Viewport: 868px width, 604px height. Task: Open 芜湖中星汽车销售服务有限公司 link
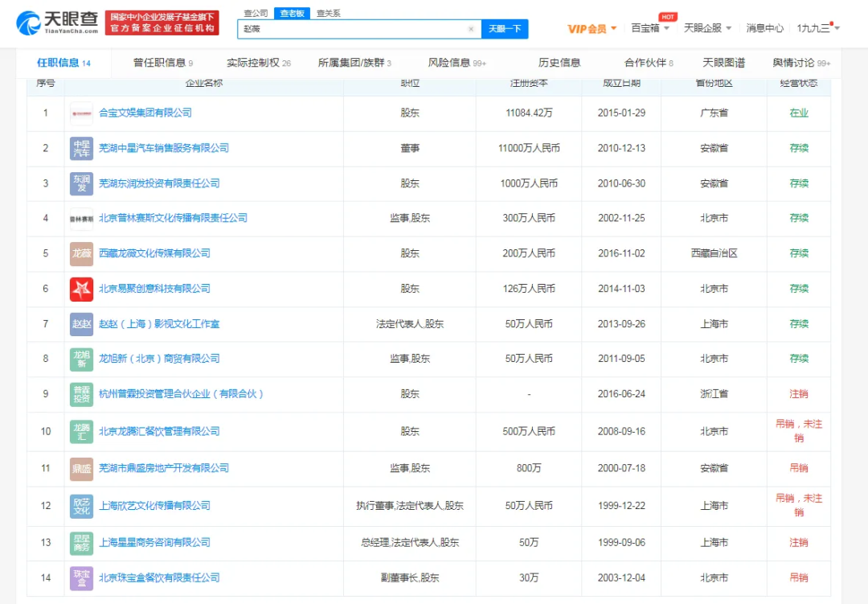pyautogui.click(x=164, y=148)
